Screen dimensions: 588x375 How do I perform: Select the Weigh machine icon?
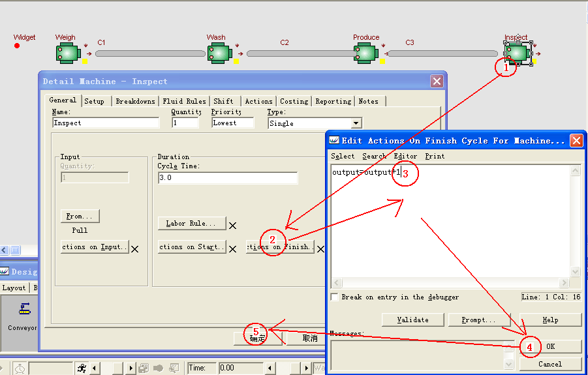click(67, 53)
